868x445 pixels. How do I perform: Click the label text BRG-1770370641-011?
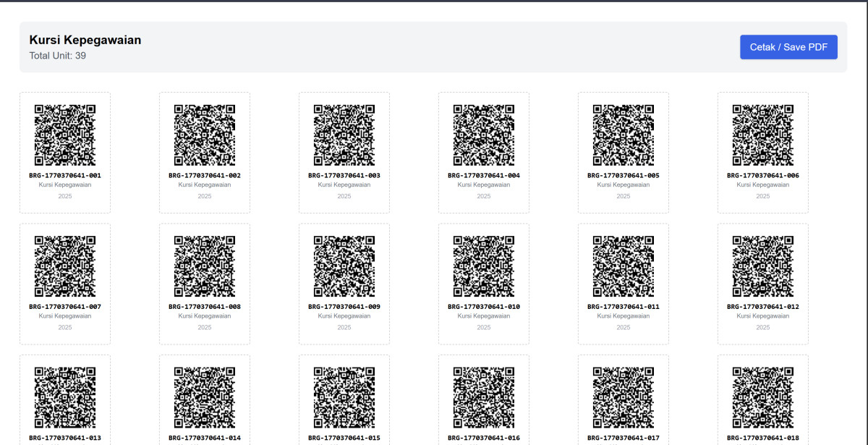pos(624,307)
